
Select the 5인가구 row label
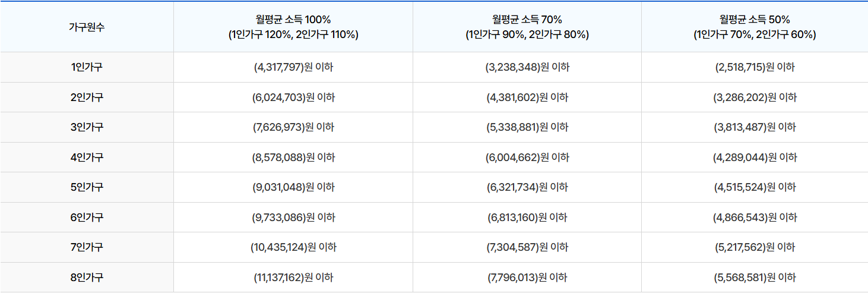(x=87, y=187)
